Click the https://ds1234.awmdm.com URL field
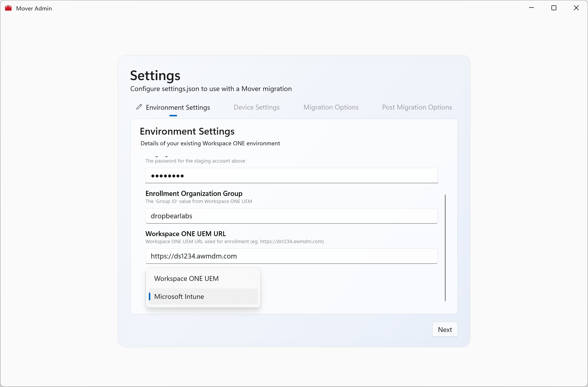 292,256
